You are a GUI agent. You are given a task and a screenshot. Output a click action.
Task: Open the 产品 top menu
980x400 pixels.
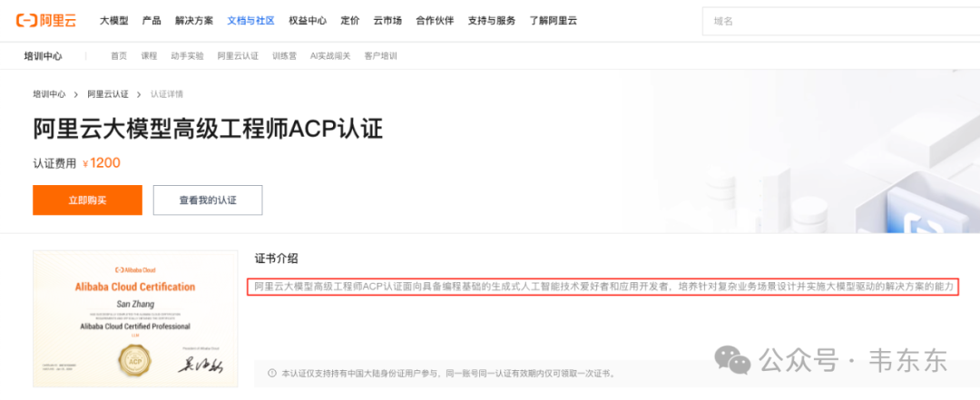point(152,21)
